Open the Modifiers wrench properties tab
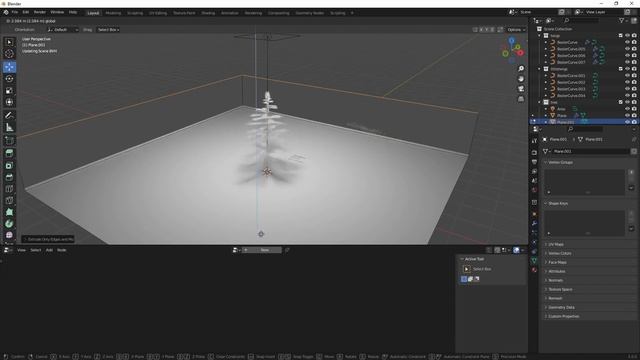Viewport: 640px width, 360px height. [534, 223]
